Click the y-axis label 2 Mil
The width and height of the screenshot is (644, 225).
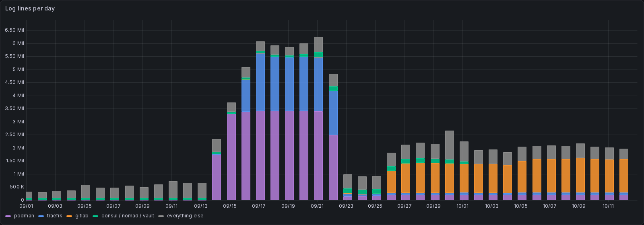(19, 148)
